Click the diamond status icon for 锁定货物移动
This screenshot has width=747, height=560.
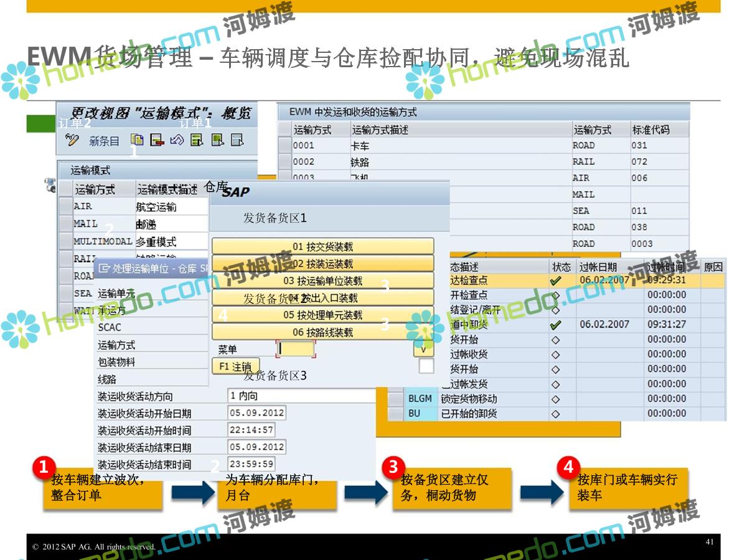click(556, 399)
